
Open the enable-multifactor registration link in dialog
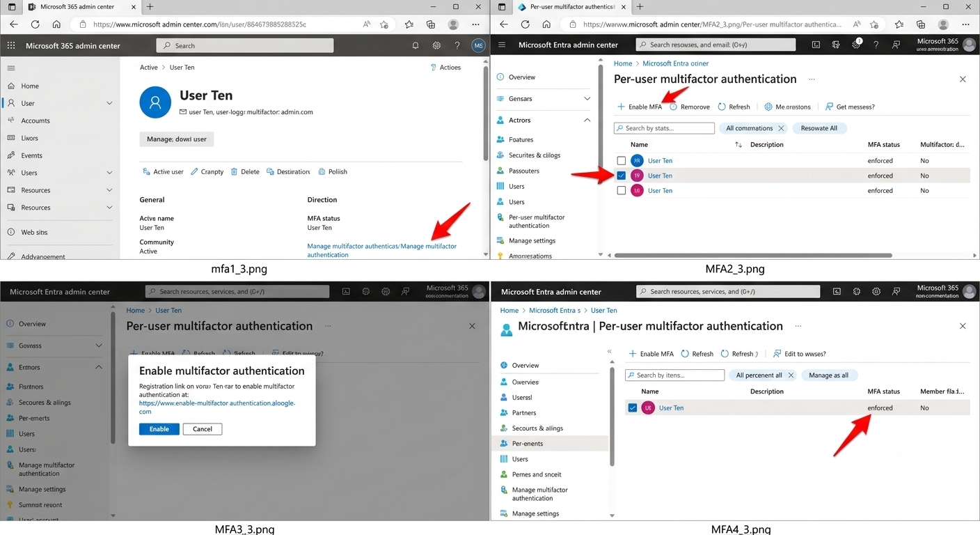217,407
